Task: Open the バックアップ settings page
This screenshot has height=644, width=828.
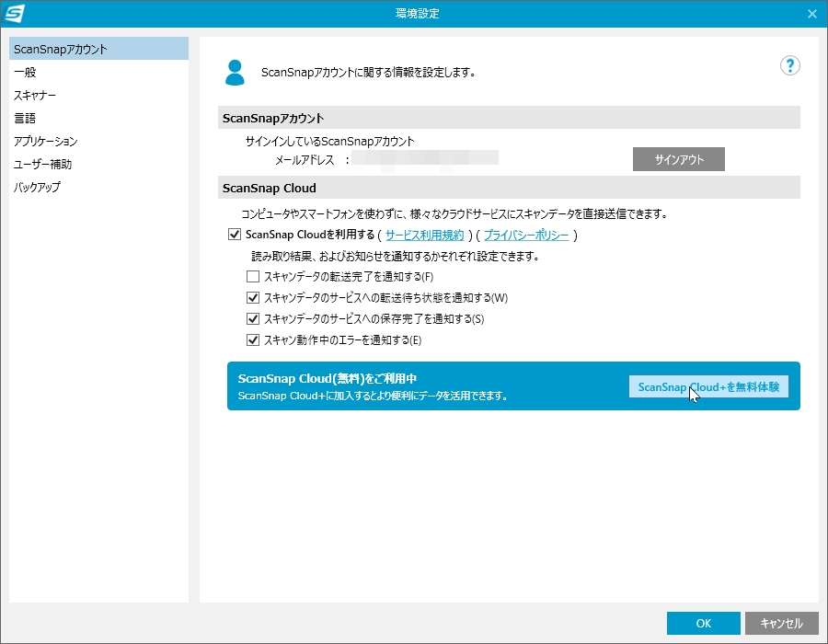Action: tap(98, 187)
